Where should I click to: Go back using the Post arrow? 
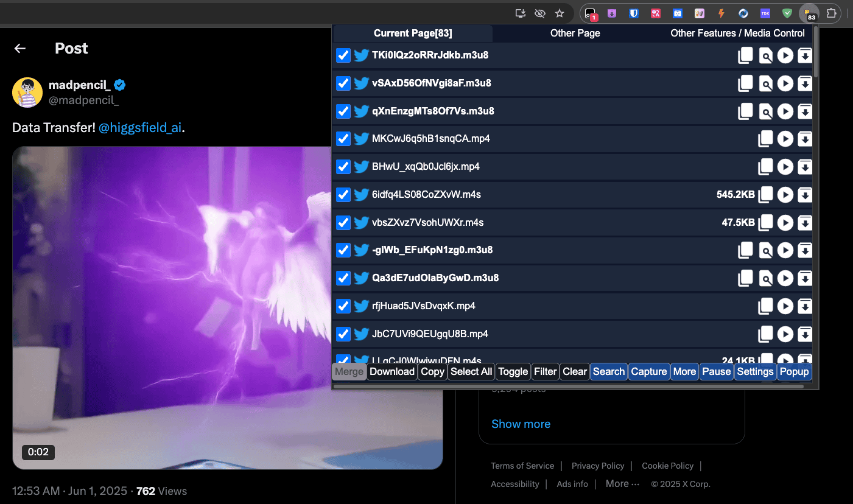point(20,49)
